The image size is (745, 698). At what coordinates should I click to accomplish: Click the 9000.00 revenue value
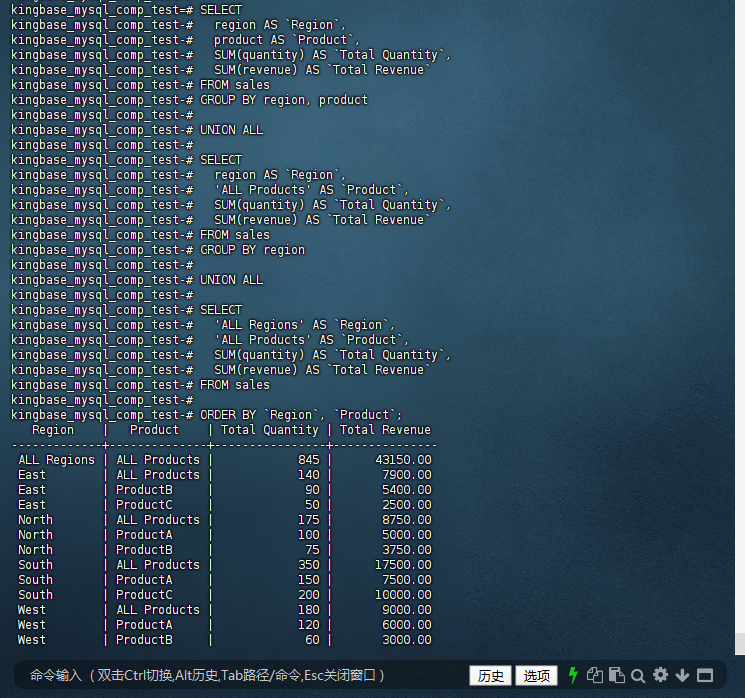(407, 610)
